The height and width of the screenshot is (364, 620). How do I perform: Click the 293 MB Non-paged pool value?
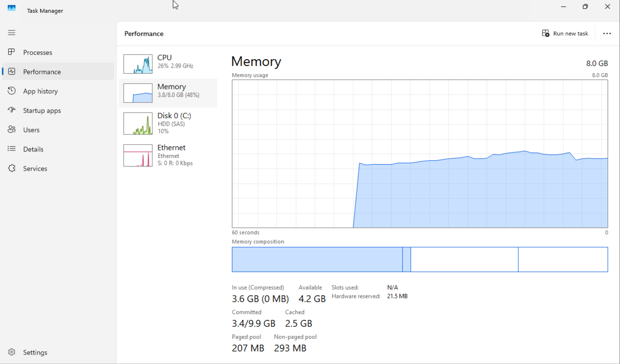(x=290, y=348)
